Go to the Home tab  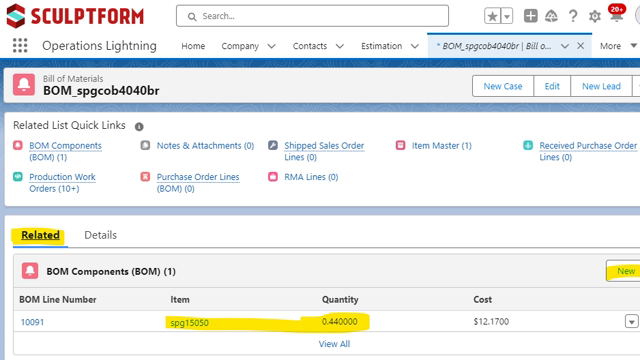pyautogui.click(x=193, y=46)
